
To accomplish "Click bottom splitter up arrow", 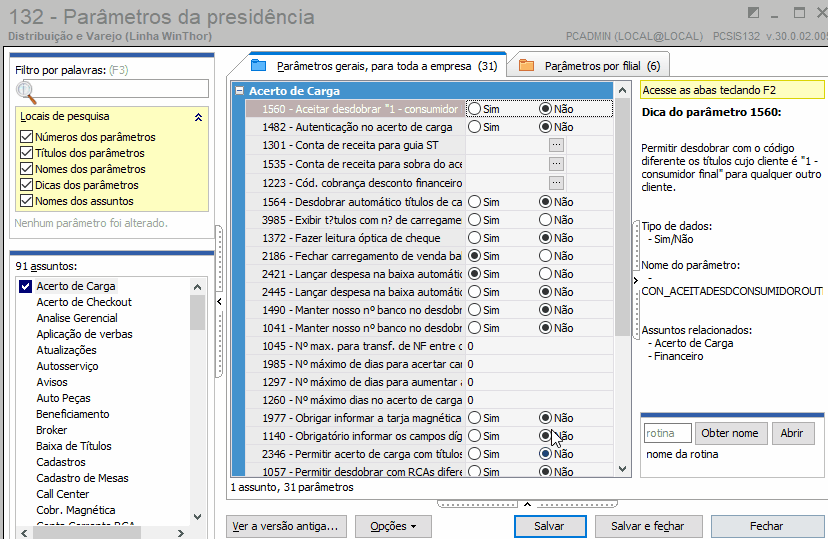I will 527,504.
